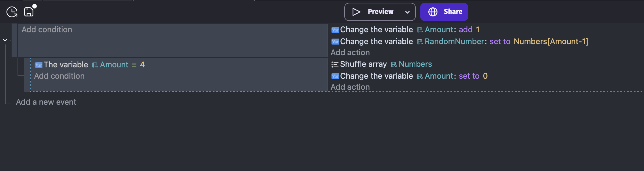Click the variable icon of RandomNumber action
The height and width of the screenshot is (171, 644).
[x=335, y=42]
